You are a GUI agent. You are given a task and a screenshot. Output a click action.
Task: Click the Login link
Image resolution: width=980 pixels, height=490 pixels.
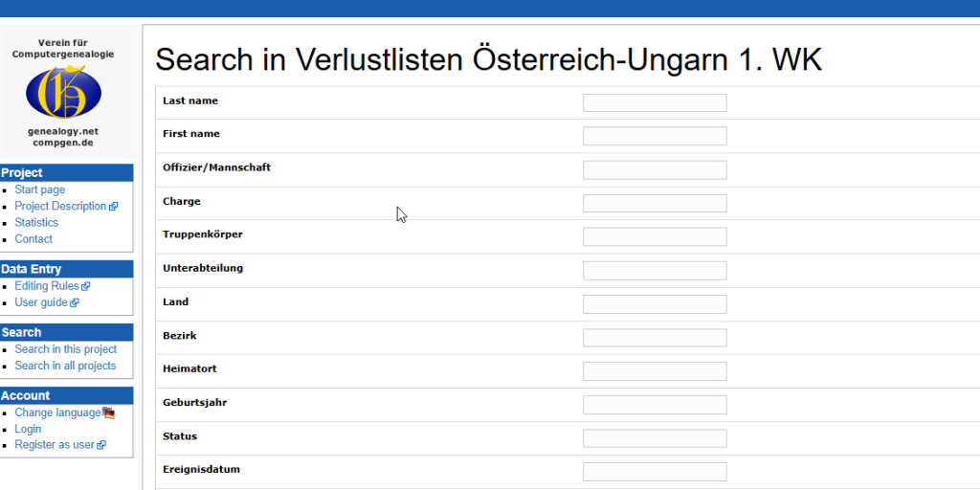click(28, 429)
